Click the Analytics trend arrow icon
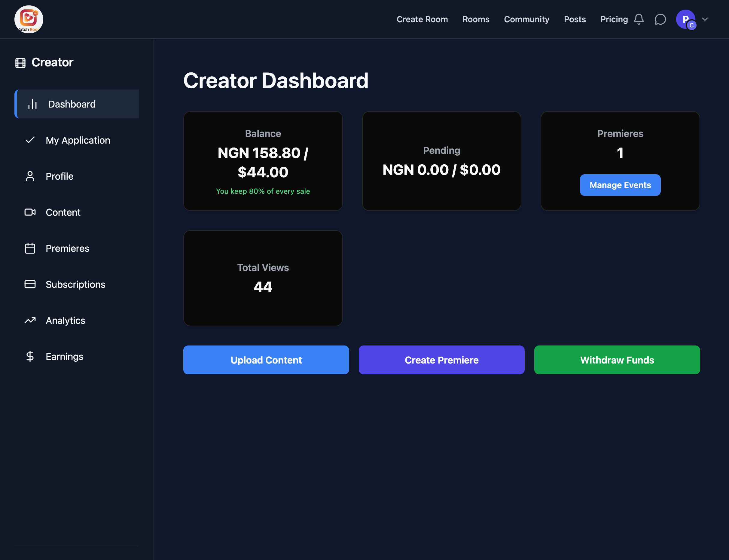The height and width of the screenshot is (560, 729). point(30,320)
